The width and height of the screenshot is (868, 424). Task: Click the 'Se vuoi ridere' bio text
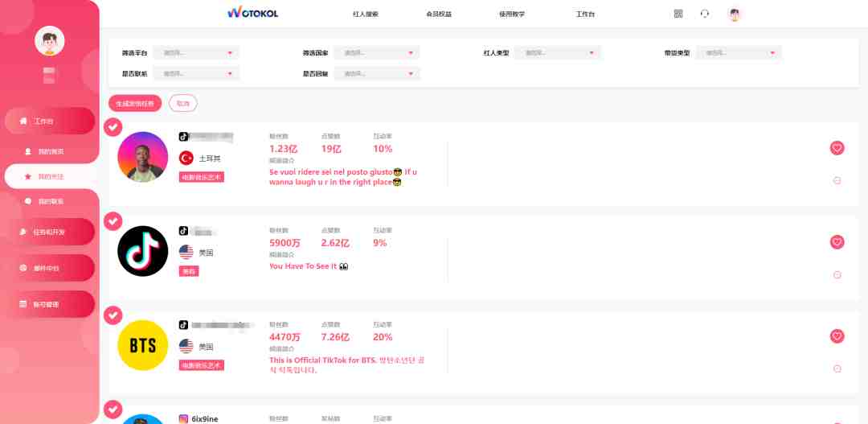click(x=343, y=177)
